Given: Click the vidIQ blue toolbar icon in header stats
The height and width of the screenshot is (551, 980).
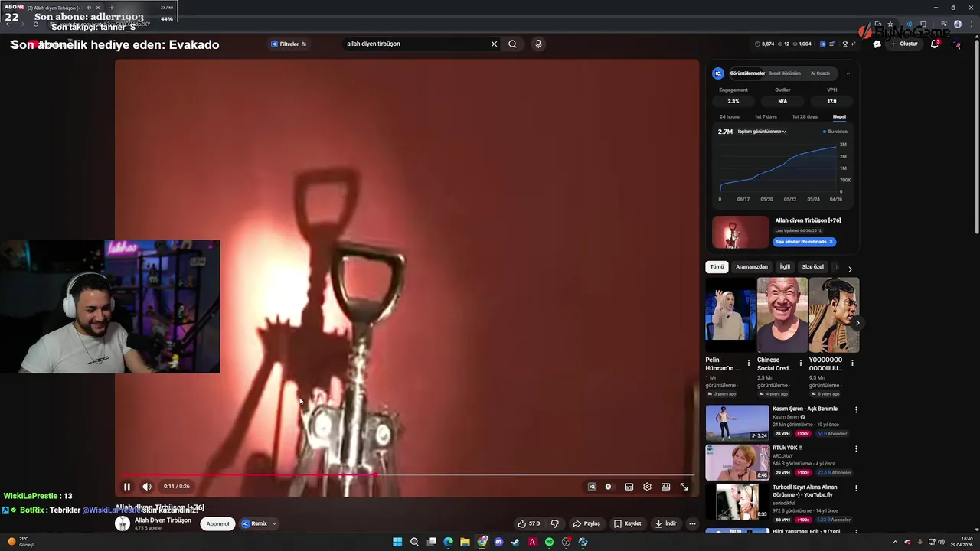Looking at the screenshot, I should pos(823,44).
